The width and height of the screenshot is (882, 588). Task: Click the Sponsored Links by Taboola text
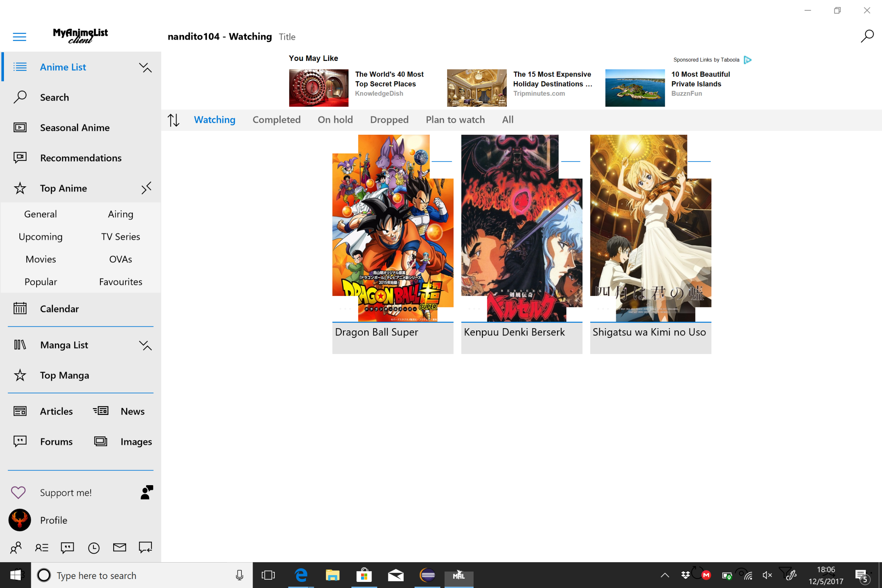(706, 60)
